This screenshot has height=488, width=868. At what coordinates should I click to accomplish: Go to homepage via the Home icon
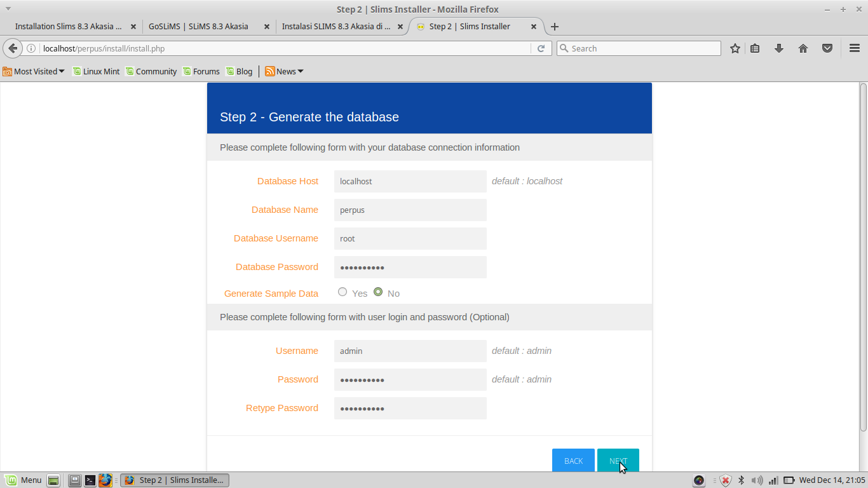(x=803, y=48)
